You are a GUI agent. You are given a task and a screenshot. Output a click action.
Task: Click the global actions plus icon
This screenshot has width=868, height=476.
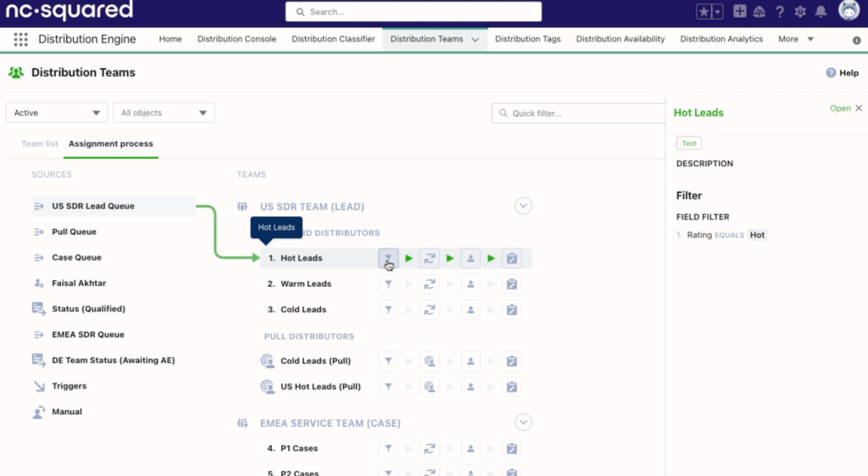[x=739, y=11]
